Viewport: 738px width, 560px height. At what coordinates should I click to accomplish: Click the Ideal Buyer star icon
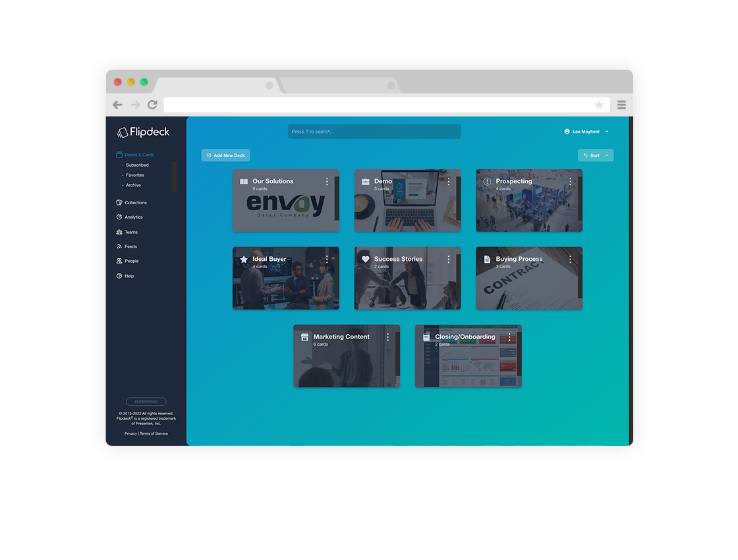[244, 260]
